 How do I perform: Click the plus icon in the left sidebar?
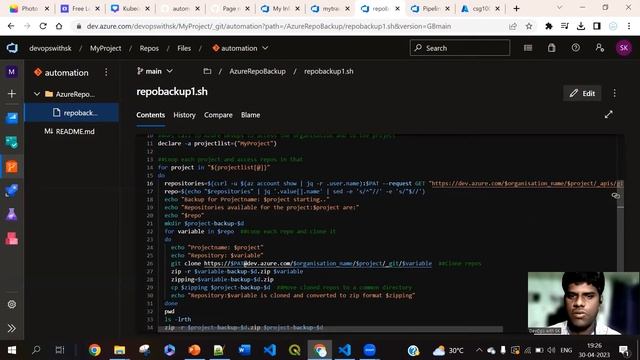tap(11, 93)
